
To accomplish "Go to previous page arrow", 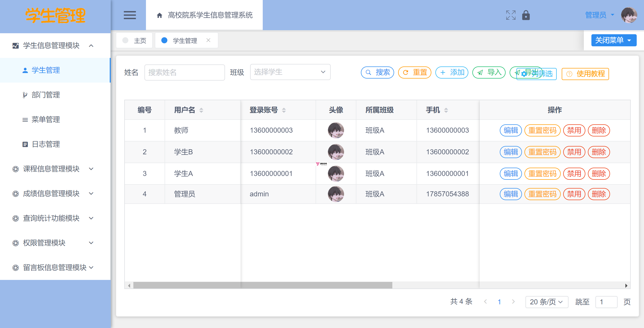I will (x=485, y=302).
